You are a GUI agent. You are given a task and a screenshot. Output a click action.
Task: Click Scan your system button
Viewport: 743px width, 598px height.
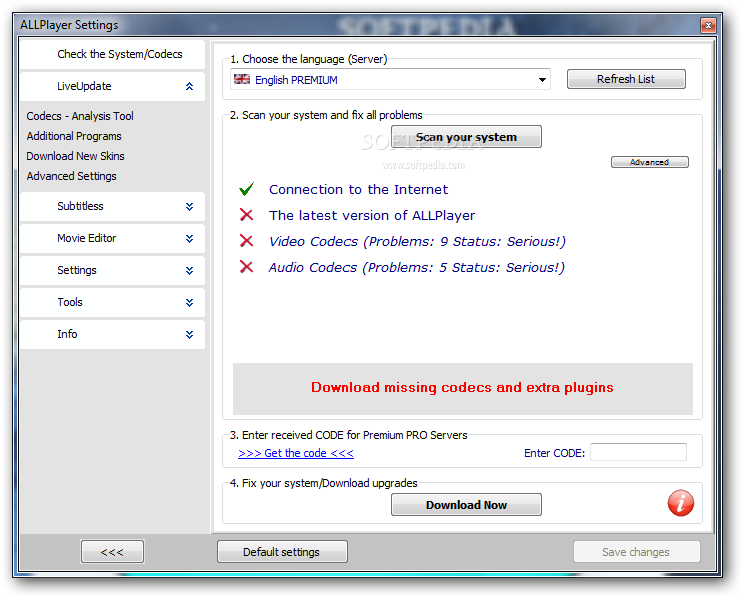[x=466, y=137]
